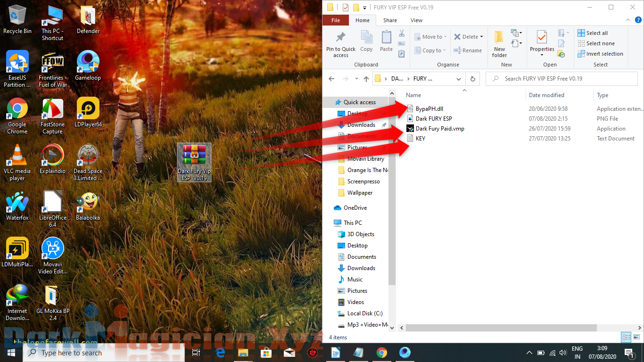Click the Copy icon in Clipboard group
The height and width of the screenshot is (362, 644).
(366, 37)
